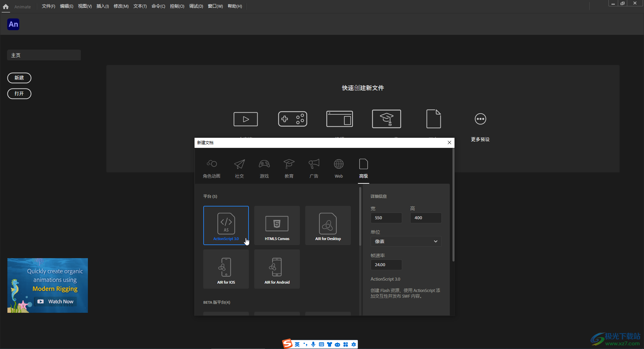Open the 视图(V) menu
The height and width of the screenshot is (349, 644).
85,6
